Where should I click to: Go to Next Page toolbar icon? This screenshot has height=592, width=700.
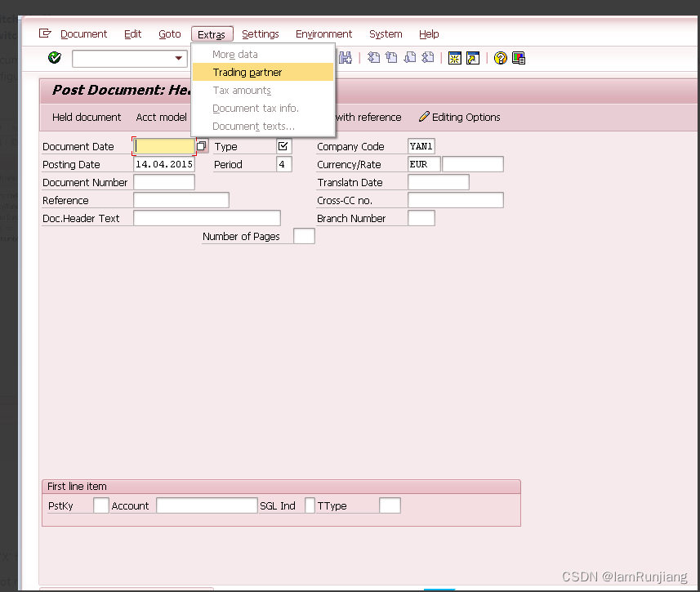[409, 58]
